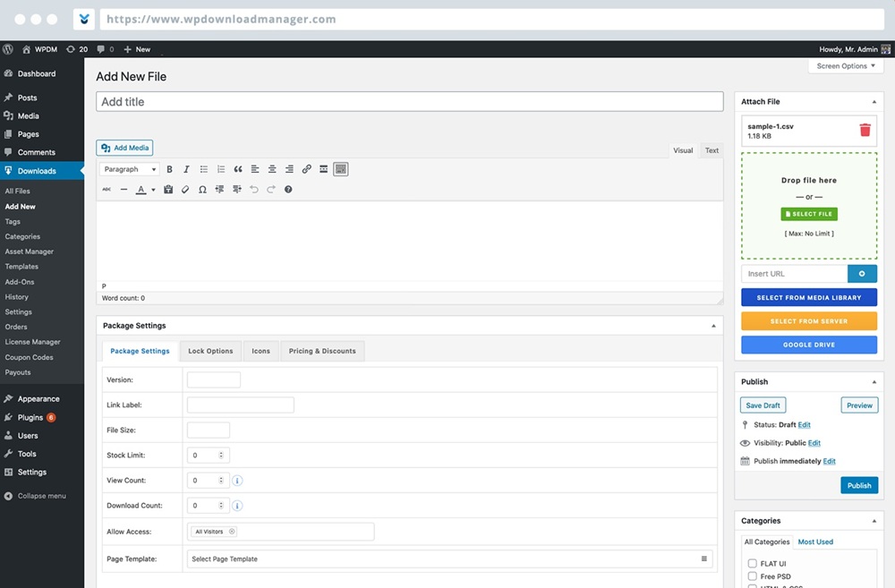Select text color A button
The height and width of the screenshot is (588, 895).
141,190
